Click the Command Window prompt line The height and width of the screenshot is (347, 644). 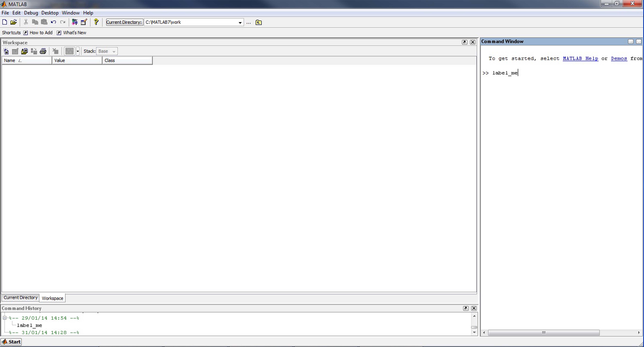click(500, 73)
